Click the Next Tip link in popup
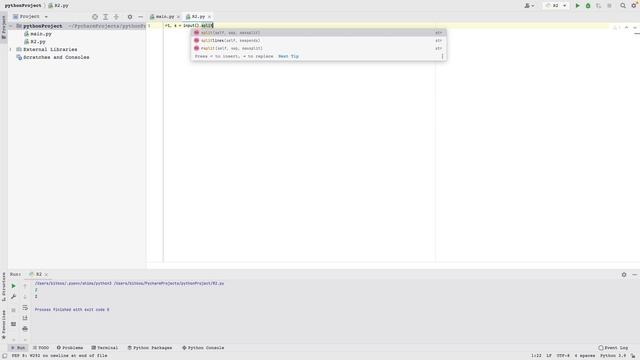Viewport: 640px width, 360px height. point(289,56)
